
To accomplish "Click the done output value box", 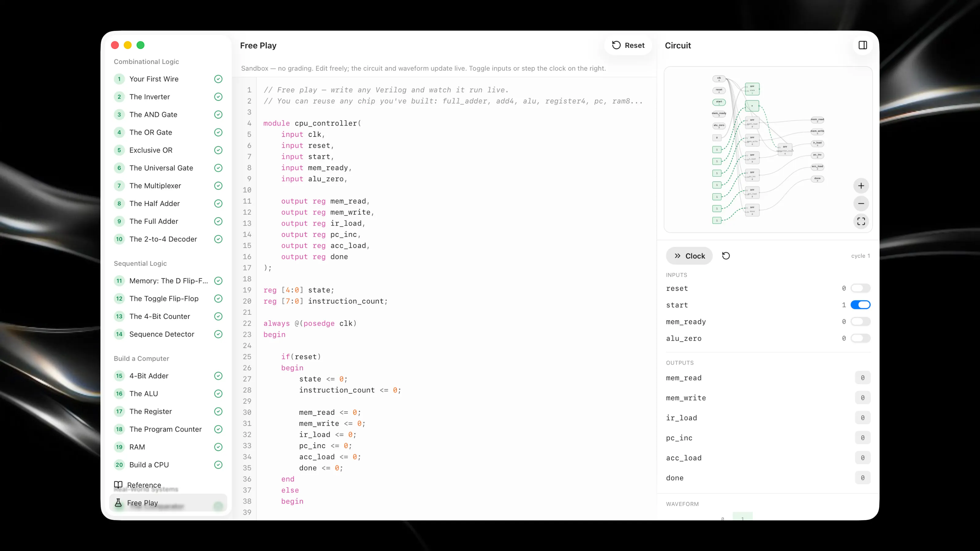I will [x=862, y=478].
